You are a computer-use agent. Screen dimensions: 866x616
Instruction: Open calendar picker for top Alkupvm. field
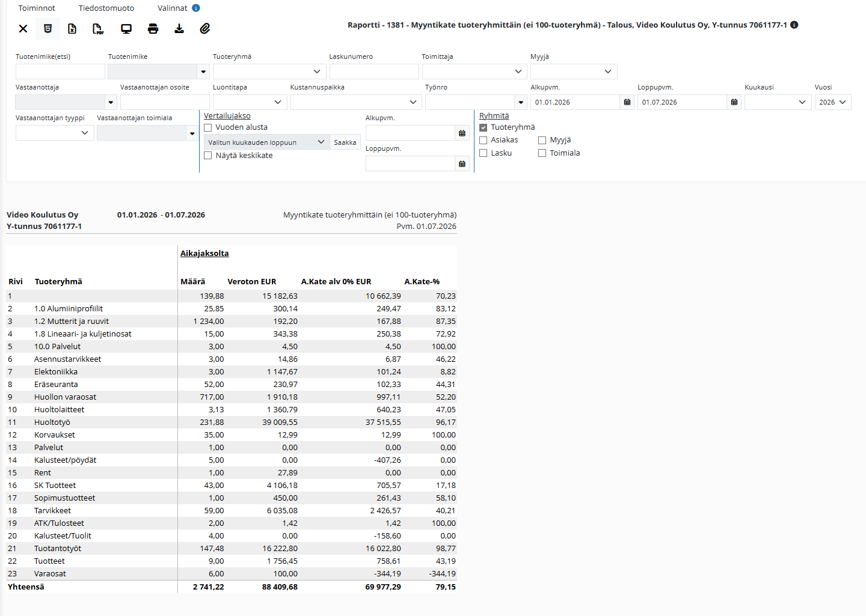point(627,102)
